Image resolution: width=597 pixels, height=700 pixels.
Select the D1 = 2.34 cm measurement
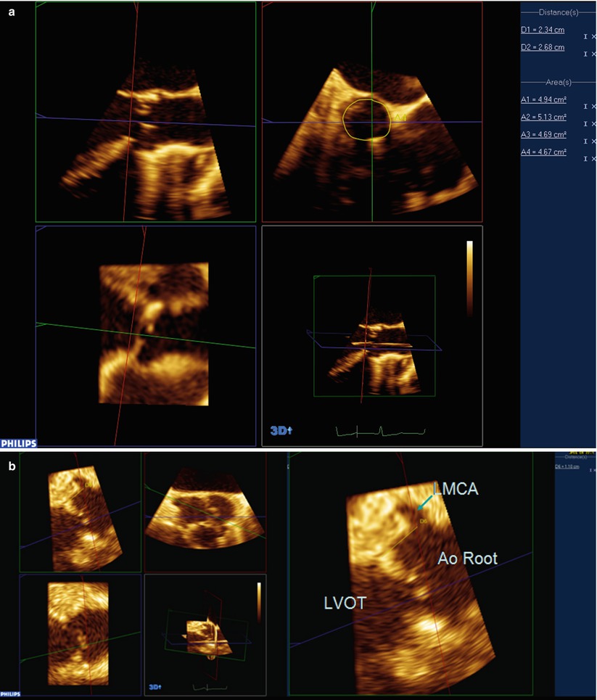coord(542,30)
